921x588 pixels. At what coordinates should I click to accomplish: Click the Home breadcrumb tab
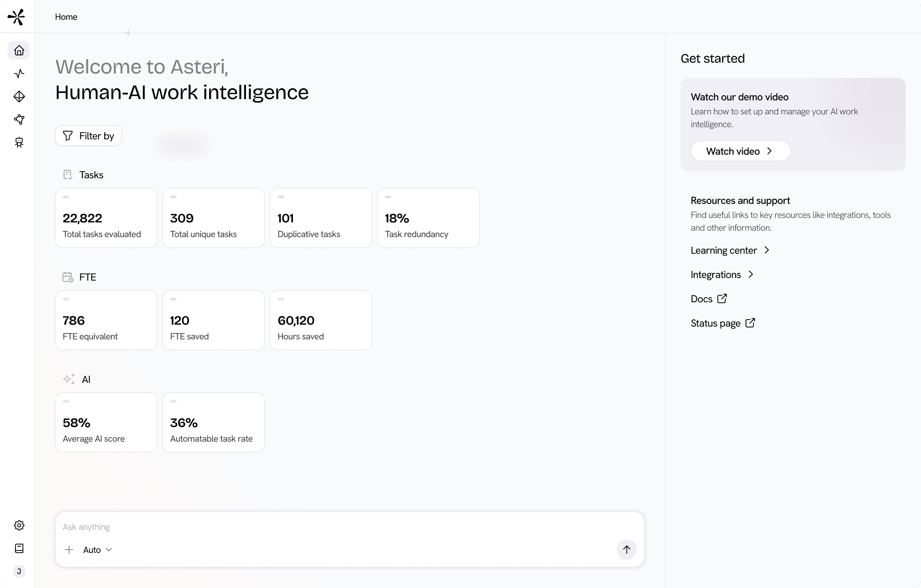tap(66, 17)
